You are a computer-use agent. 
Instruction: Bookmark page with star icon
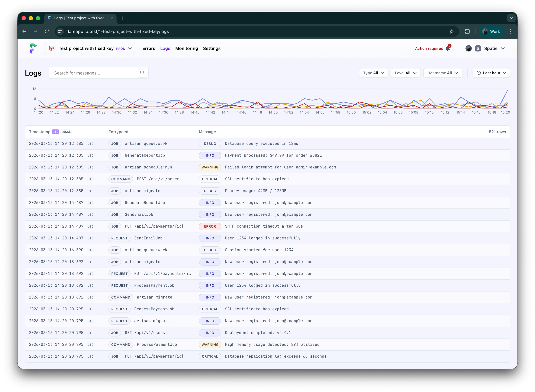[x=452, y=31]
